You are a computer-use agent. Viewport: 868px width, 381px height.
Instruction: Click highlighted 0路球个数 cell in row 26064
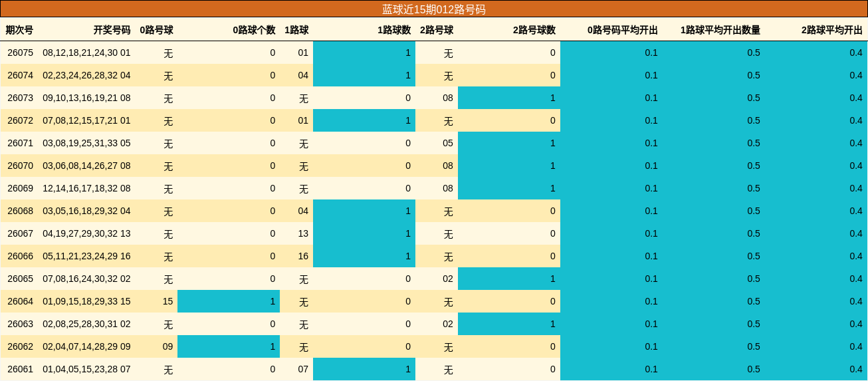pos(229,301)
